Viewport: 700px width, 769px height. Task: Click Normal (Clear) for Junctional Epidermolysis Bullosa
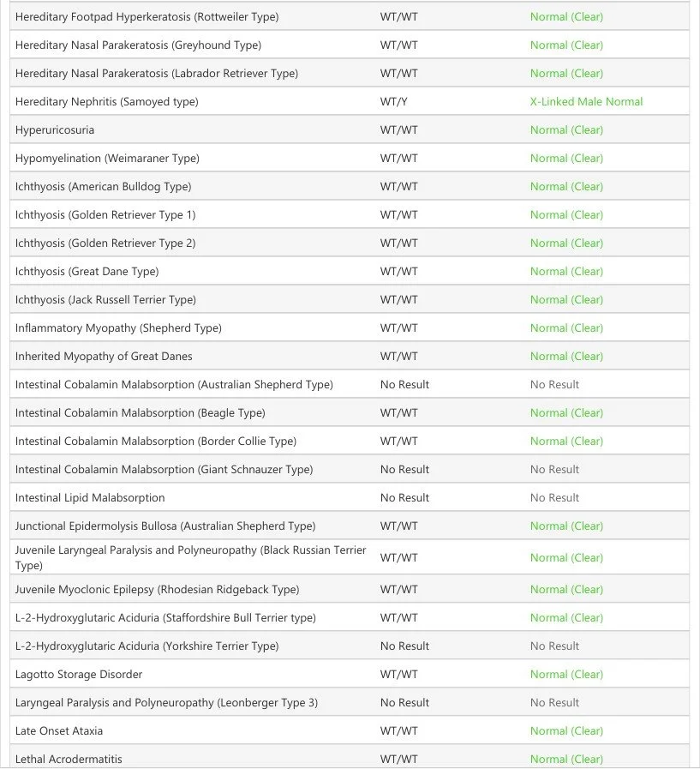[x=566, y=526]
